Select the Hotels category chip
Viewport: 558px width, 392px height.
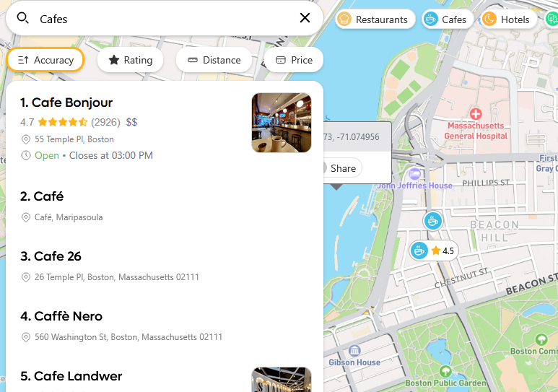[507, 19]
